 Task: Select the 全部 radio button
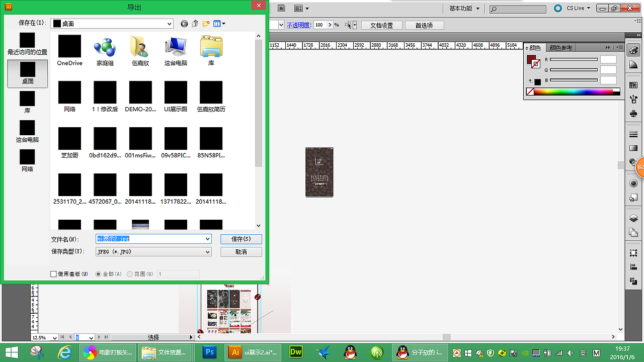click(x=99, y=274)
